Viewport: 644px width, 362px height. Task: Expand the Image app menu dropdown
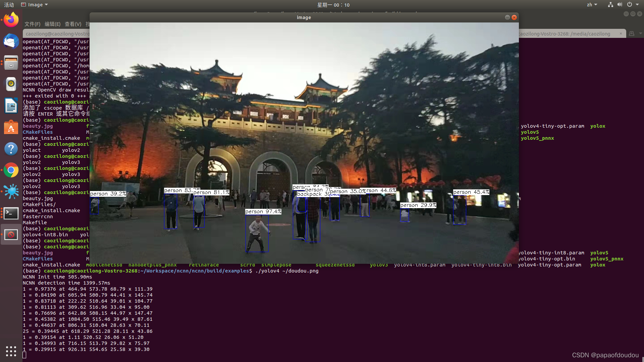tap(46, 5)
